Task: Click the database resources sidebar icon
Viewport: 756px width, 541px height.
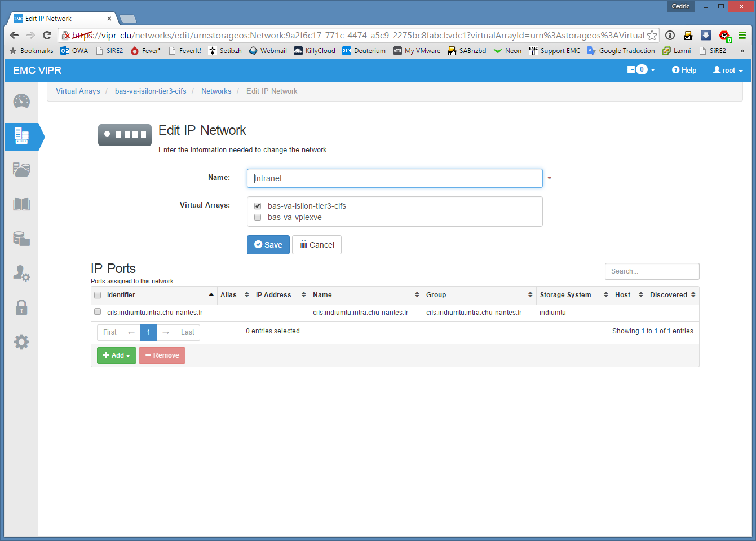Action: pyautogui.click(x=21, y=239)
